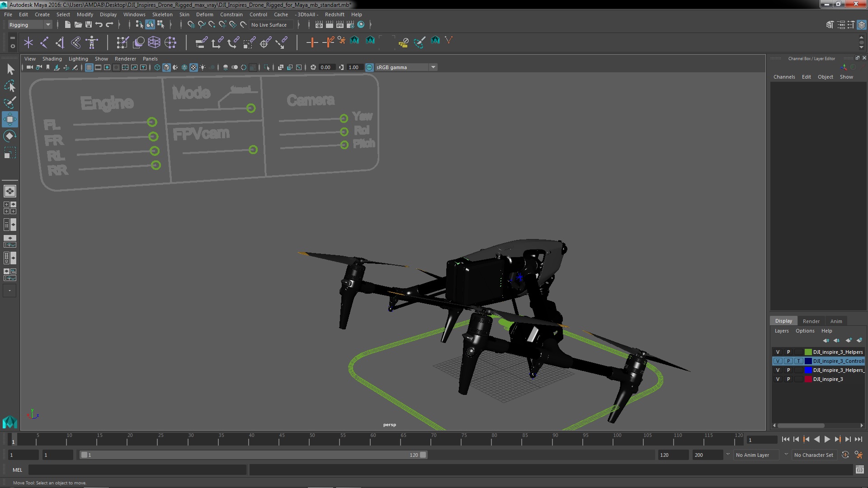Image resolution: width=868 pixels, height=488 pixels.
Task: Toggle template T of DJI_inspire_3_Controll layer
Action: (x=799, y=361)
